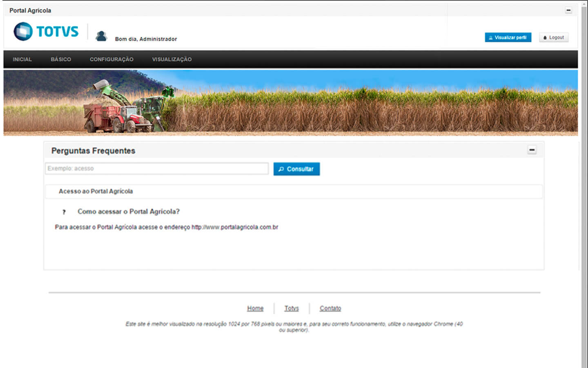Click the question mark icon beside the FAQ
Viewport: 588px width, 368px height.
point(64,212)
